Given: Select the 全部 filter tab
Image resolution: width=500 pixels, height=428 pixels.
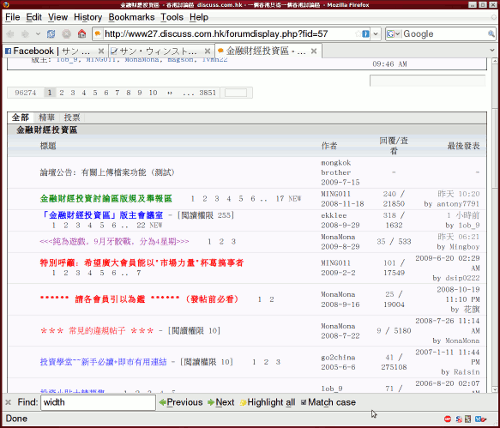Looking at the screenshot, I should (x=20, y=117).
